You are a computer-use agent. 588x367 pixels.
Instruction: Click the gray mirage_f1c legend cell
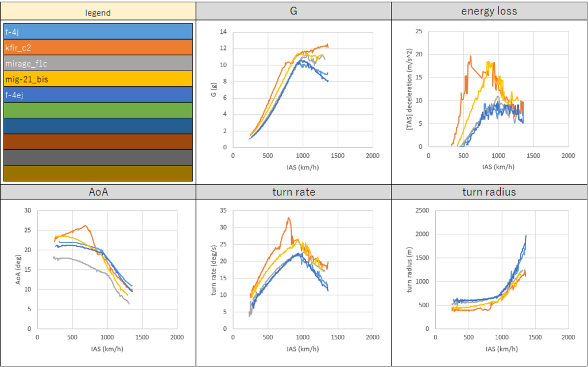click(x=98, y=63)
